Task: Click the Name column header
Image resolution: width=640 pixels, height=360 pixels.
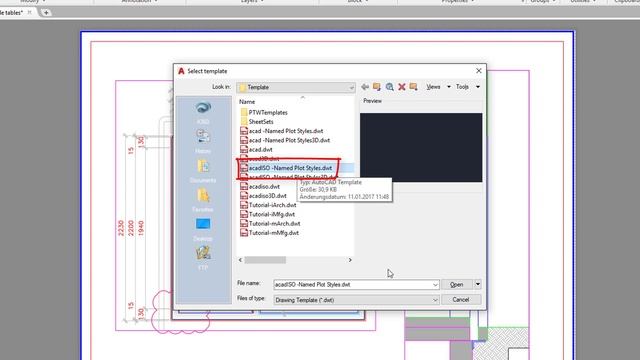Action: click(247, 102)
